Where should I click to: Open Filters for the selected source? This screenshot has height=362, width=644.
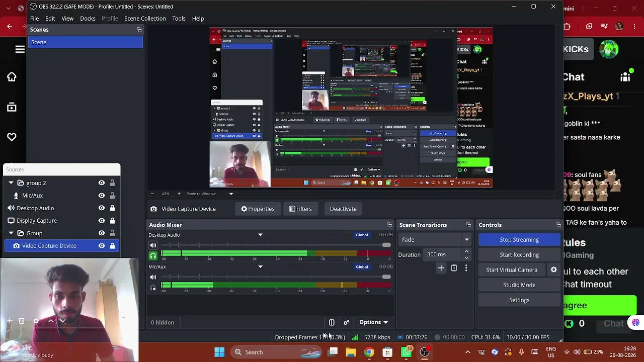click(300, 209)
